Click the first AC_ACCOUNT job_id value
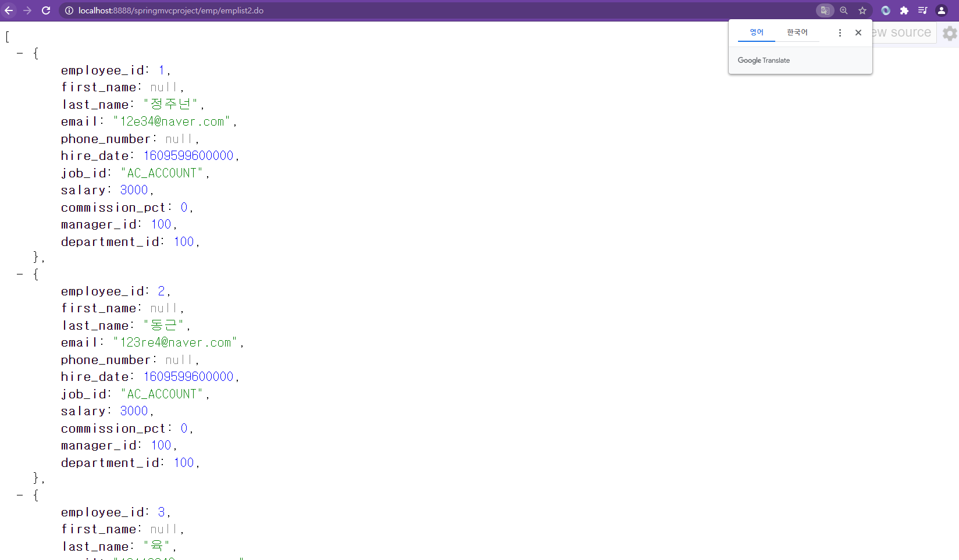 162,173
